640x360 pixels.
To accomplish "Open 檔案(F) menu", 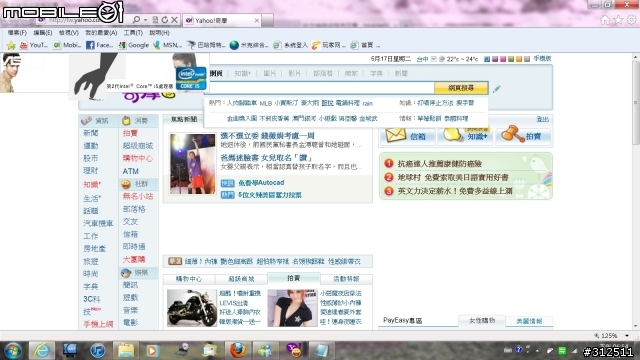I will pyautogui.click(x=17, y=33).
